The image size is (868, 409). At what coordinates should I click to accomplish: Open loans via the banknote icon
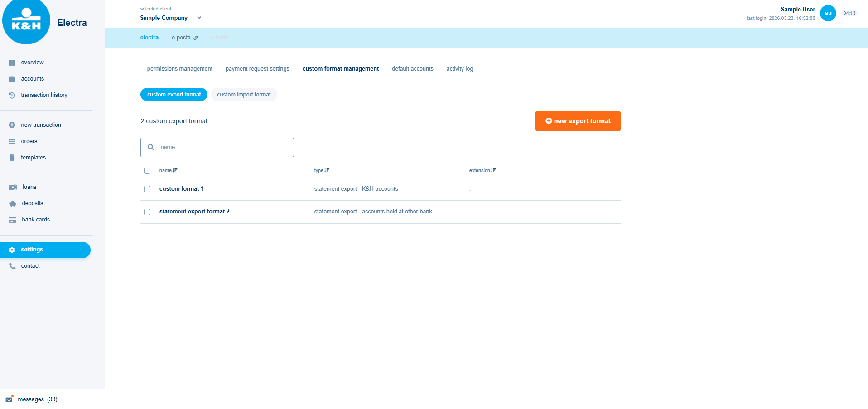(12, 187)
